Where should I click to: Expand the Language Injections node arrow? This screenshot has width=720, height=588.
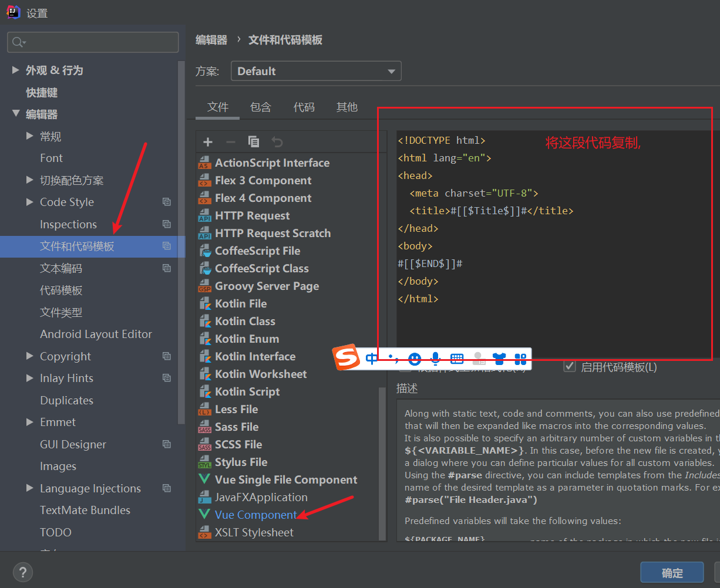[x=30, y=488]
